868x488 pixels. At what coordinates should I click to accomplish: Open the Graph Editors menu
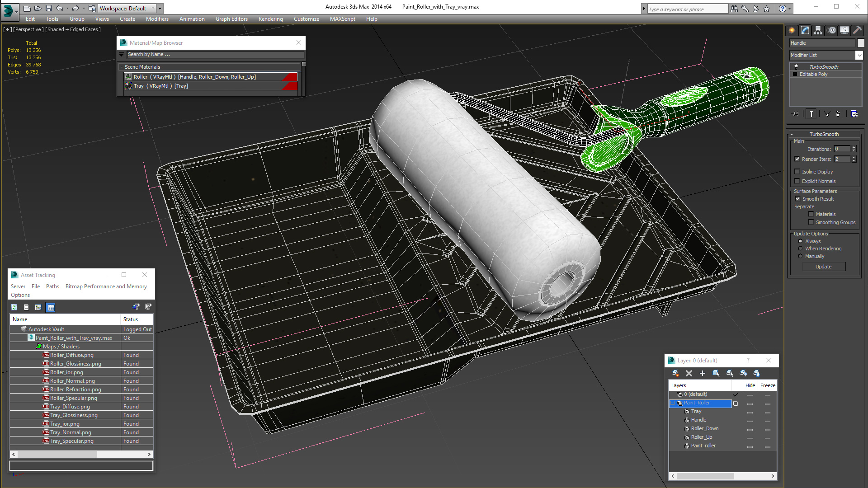click(231, 19)
